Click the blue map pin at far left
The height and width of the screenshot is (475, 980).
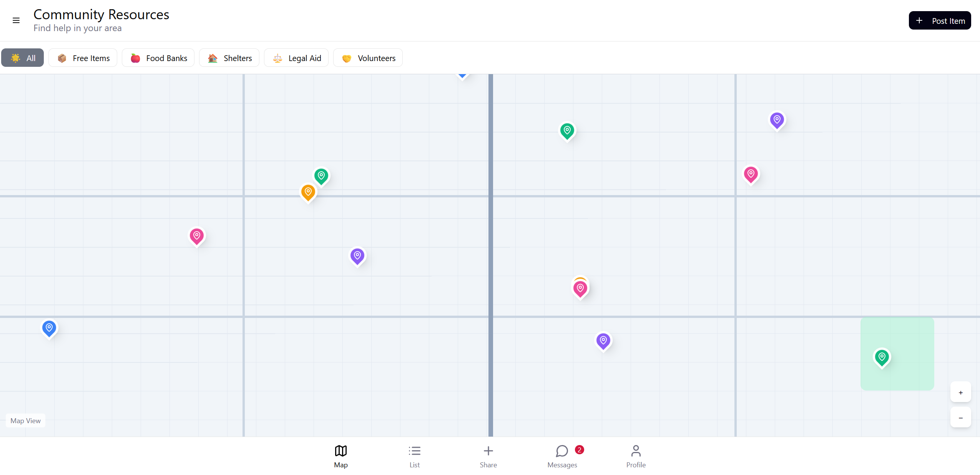[x=49, y=328]
